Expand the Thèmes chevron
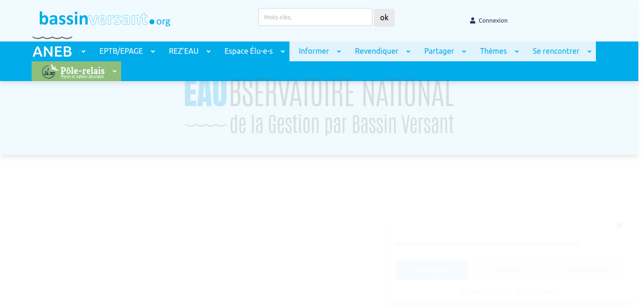The width and height of the screenshot is (644, 307). (x=517, y=51)
